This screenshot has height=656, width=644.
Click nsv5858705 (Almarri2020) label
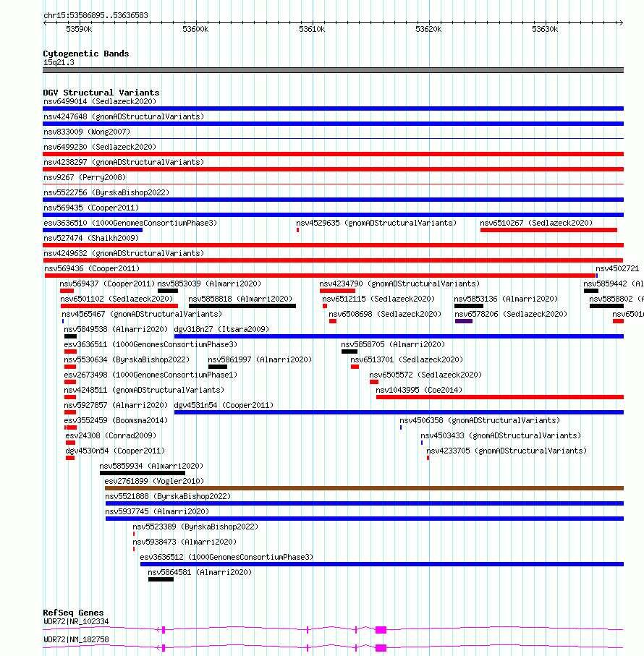[x=393, y=344]
